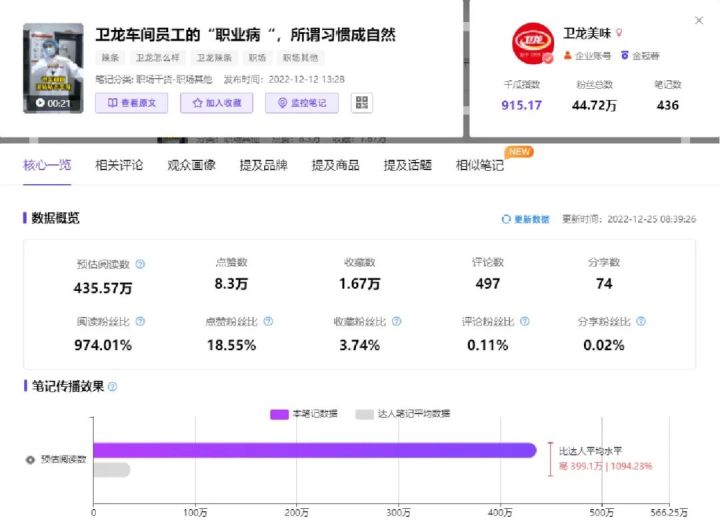Click the 职场 tag
This screenshot has width=720, height=531.
[257, 57]
